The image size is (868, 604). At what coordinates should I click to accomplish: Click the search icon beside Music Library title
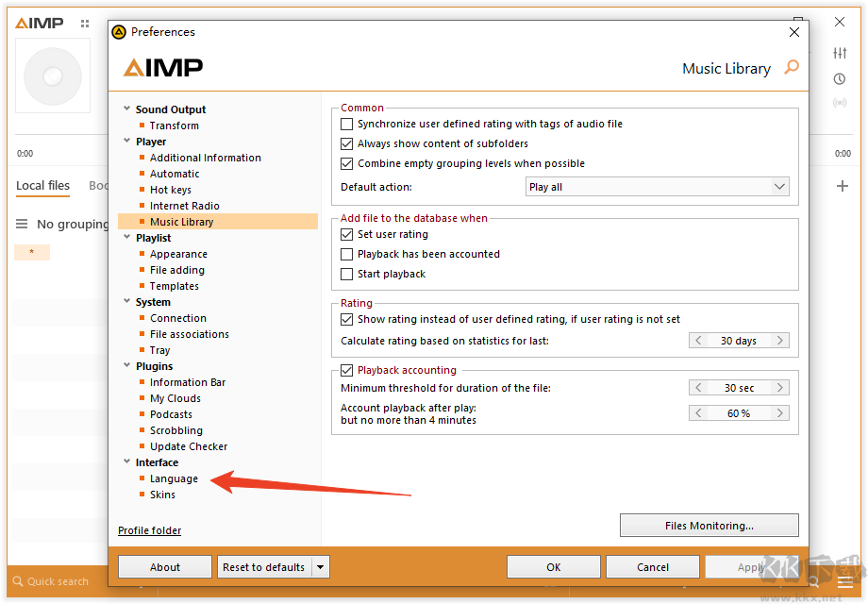pos(792,68)
